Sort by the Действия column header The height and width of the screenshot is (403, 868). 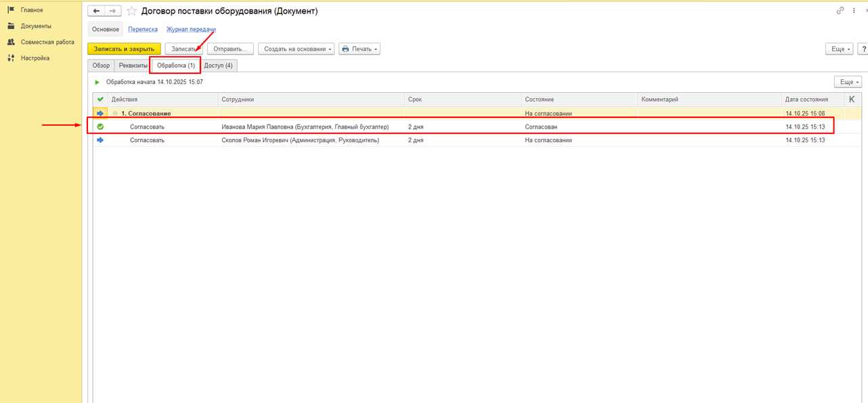coord(163,100)
